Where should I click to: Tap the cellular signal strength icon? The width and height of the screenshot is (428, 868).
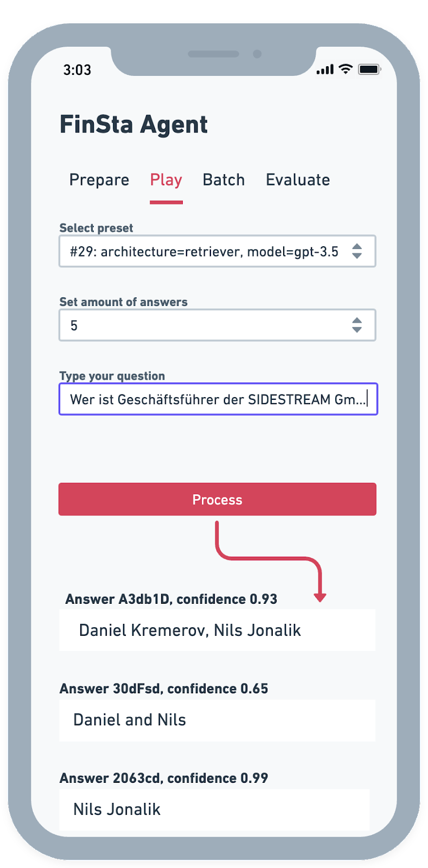click(x=325, y=69)
